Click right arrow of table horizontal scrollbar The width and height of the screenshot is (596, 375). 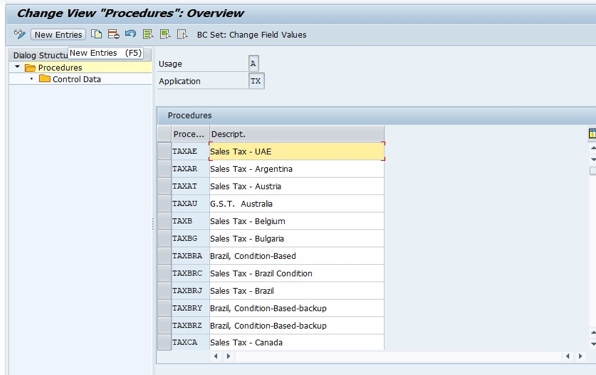click(x=580, y=356)
